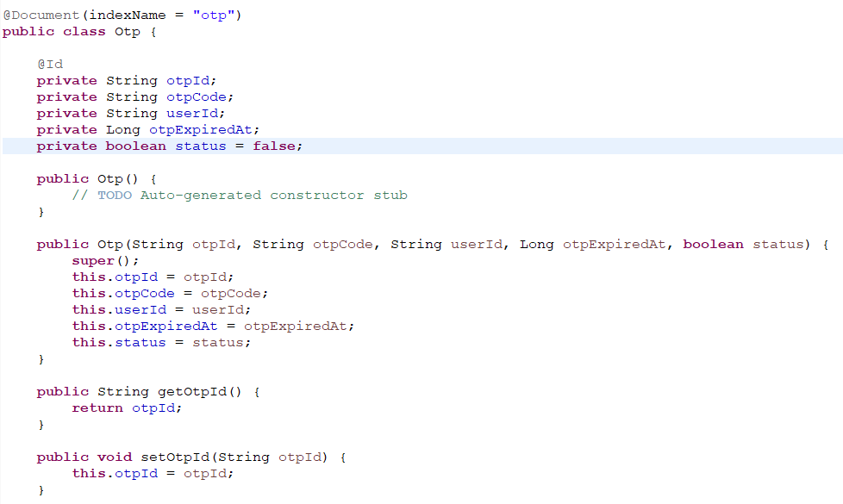The image size is (843, 504).
Task: Click the getOtpId method name
Action: coord(192,392)
